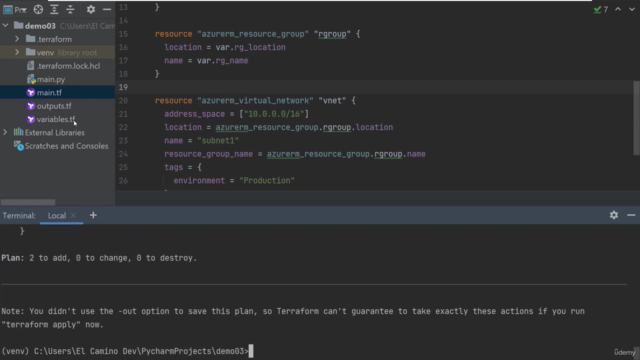
Task: Switch to the Local terminal tab
Action: (57, 216)
